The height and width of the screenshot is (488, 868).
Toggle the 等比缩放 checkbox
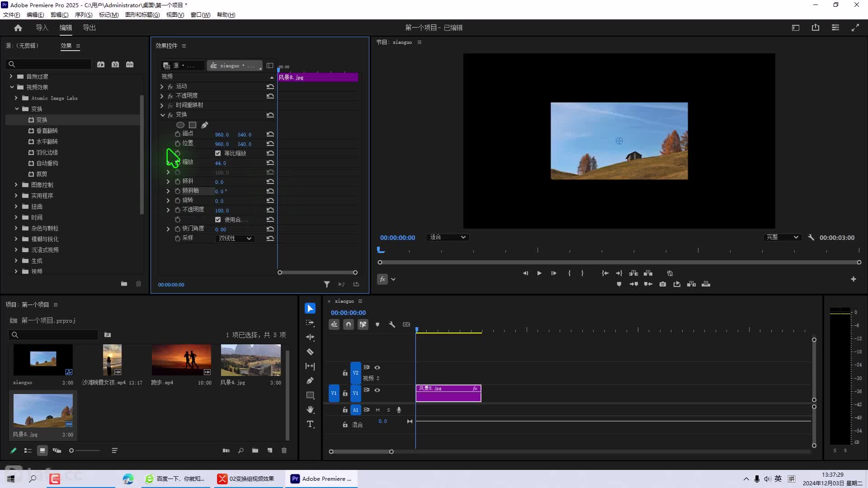coord(218,153)
